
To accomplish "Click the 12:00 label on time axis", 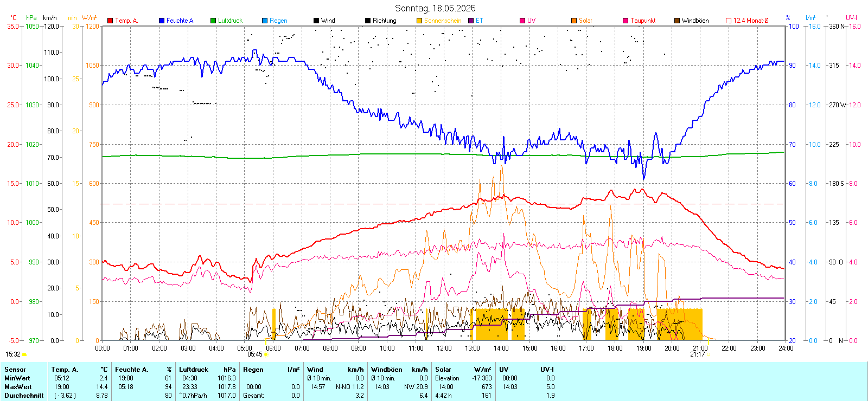I will point(444,348).
